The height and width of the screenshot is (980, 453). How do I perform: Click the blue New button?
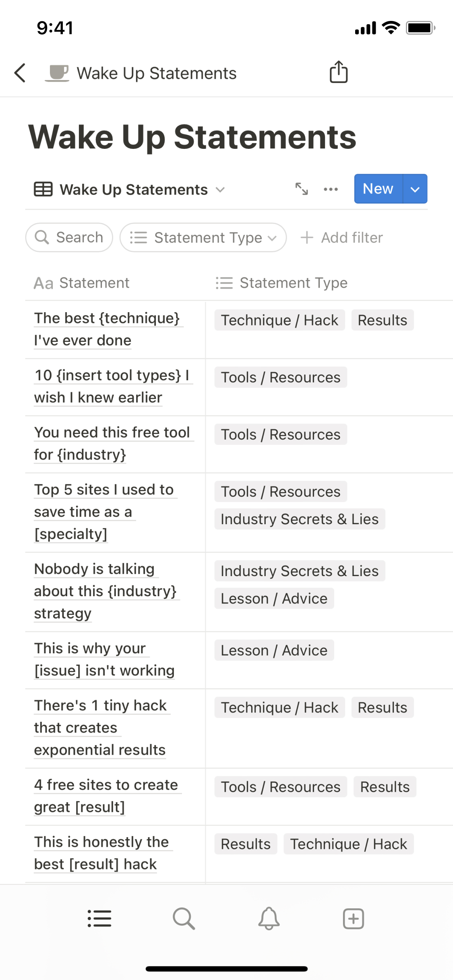click(x=378, y=189)
